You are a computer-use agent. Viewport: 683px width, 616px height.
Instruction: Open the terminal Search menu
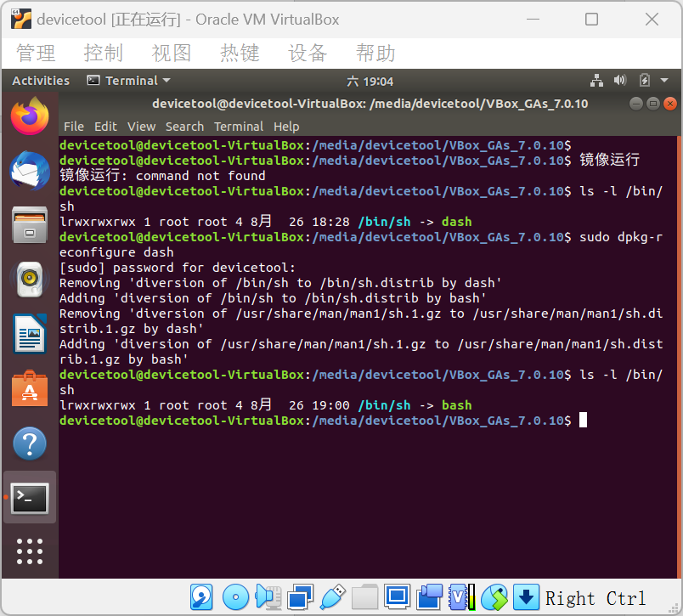click(x=184, y=127)
